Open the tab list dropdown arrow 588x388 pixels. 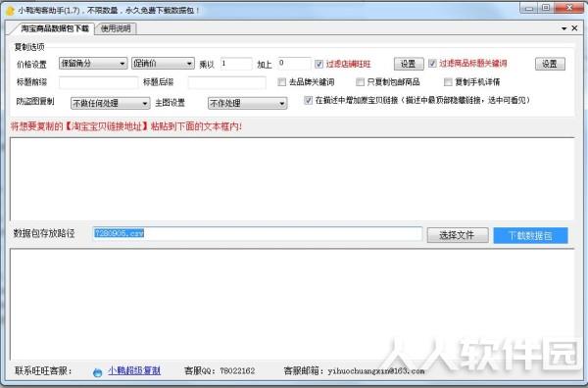[x=564, y=28]
